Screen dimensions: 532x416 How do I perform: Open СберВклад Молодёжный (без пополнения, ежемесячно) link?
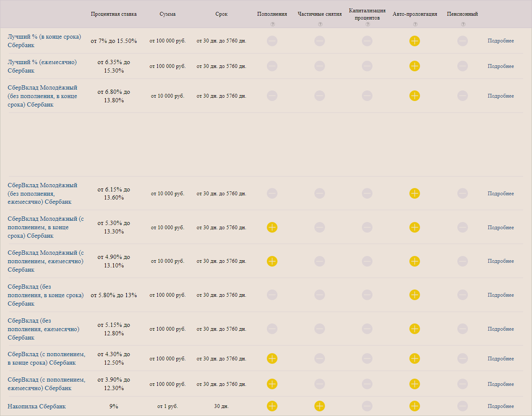pyautogui.click(x=42, y=194)
